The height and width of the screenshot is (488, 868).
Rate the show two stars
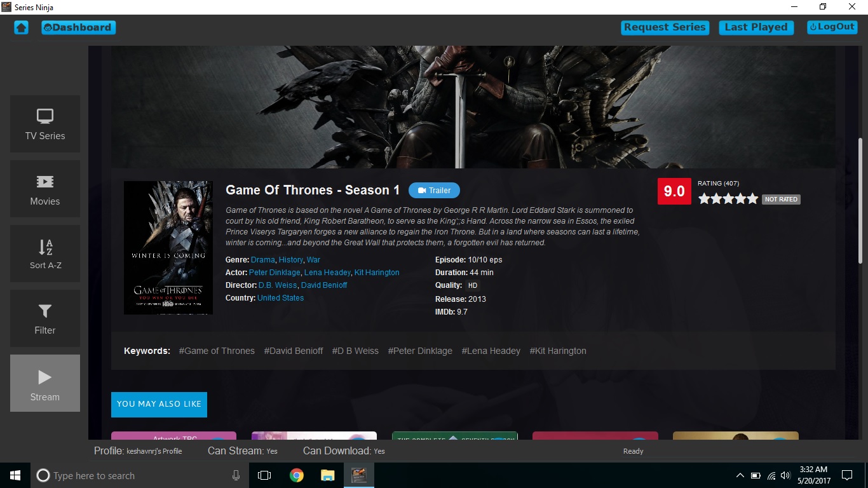716,199
